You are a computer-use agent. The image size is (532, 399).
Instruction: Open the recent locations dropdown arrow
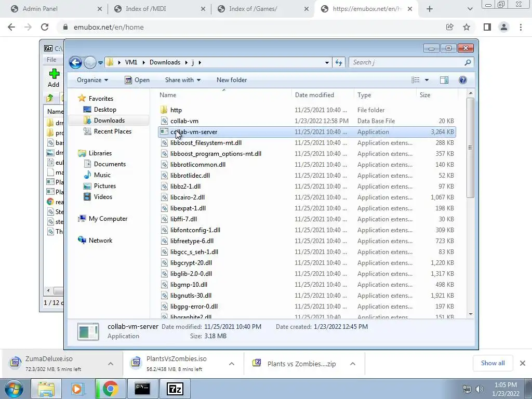tap(100, 63)
